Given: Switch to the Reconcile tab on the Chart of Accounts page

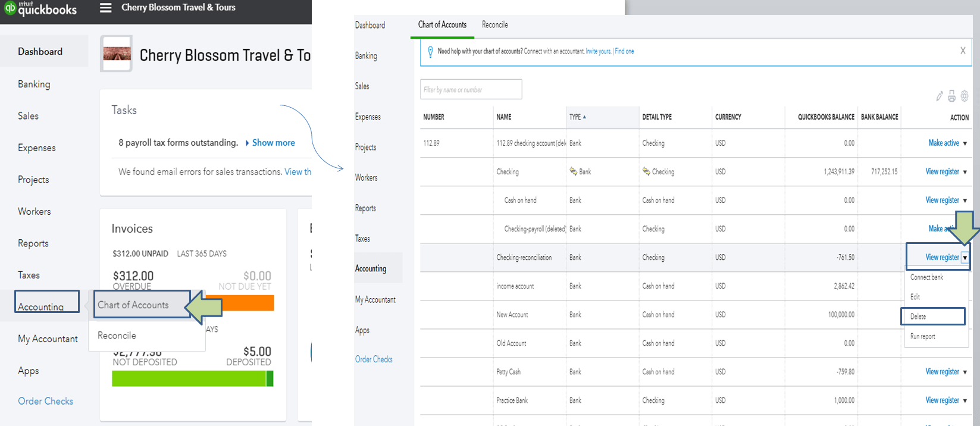Looking at the screenshot, I should pyautogui.click(x=494, y=24).
